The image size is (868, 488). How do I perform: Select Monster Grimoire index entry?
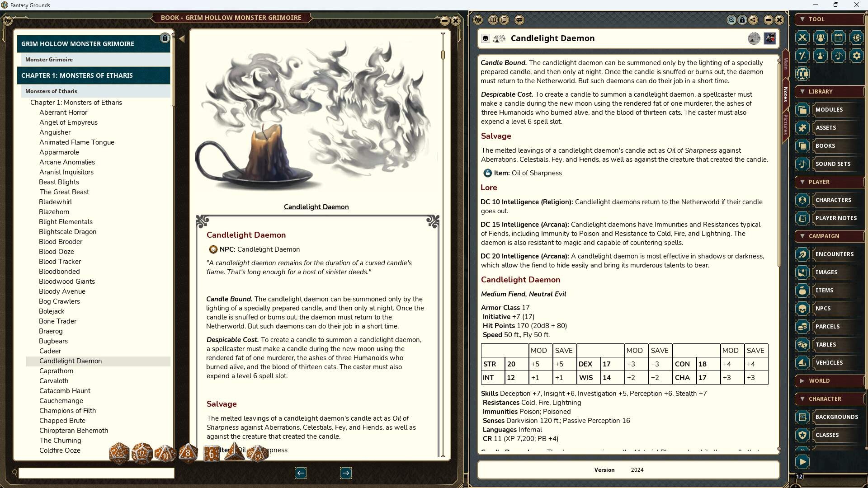click(x=95, y=60)
